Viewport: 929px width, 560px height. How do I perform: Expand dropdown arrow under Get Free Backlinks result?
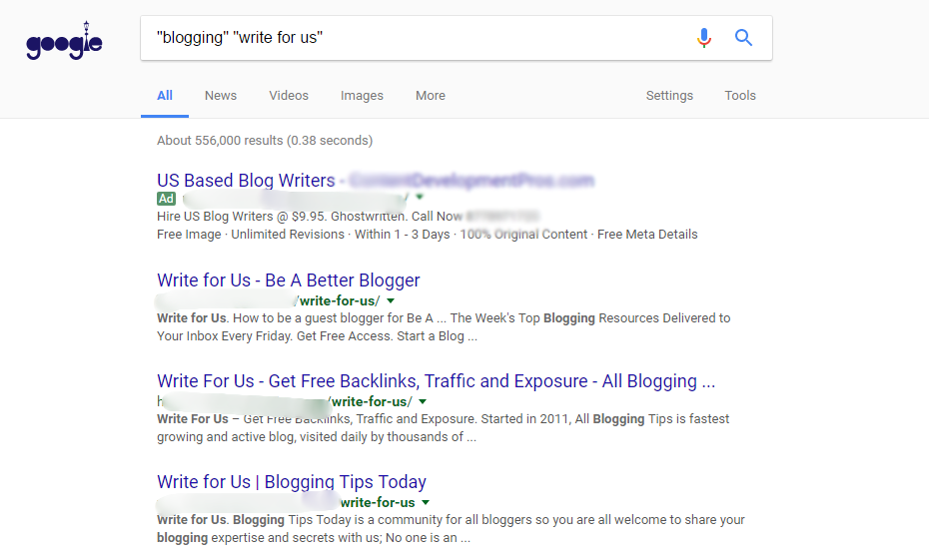tap(423, 401)
